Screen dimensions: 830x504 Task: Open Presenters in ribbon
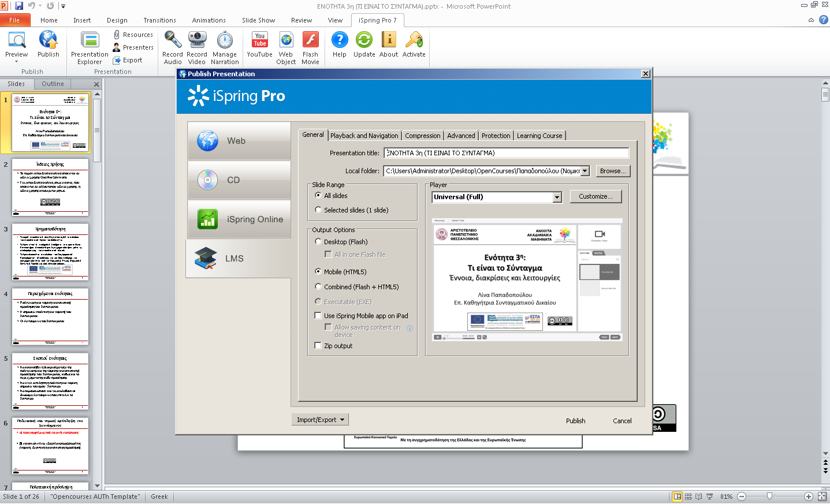tap(133, 47)
